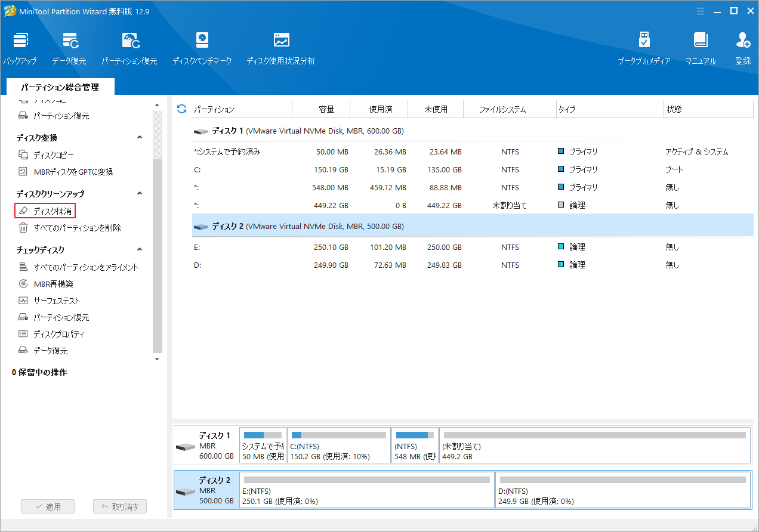Screen dimensions: 759x532
Task: Choose すべてのパーティションを削除
Action: coord(70,228)
